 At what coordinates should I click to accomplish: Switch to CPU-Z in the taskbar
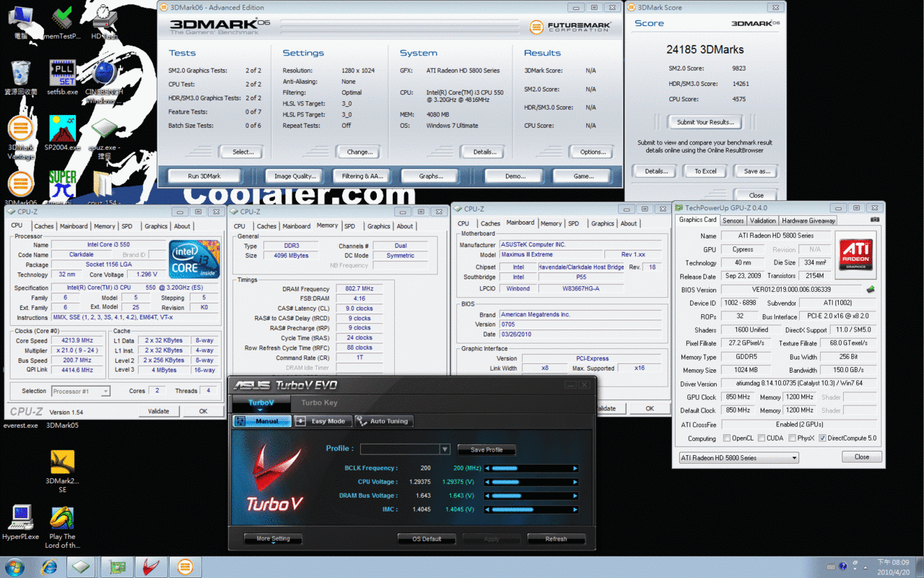click(81, 567)
